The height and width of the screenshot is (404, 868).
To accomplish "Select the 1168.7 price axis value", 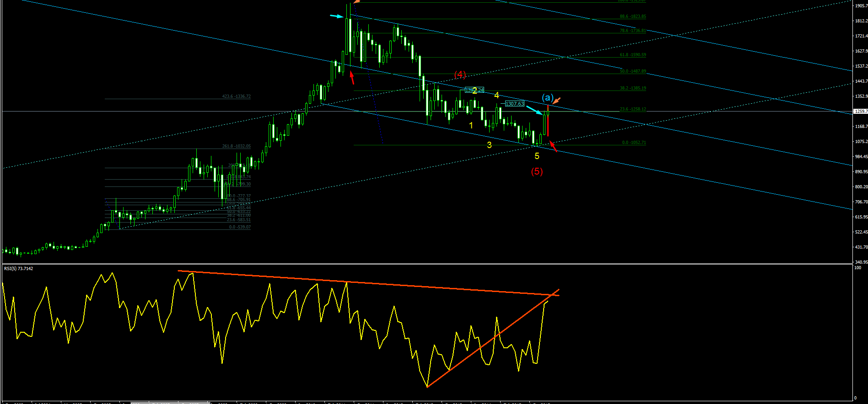I will click(x=861, y=127).
